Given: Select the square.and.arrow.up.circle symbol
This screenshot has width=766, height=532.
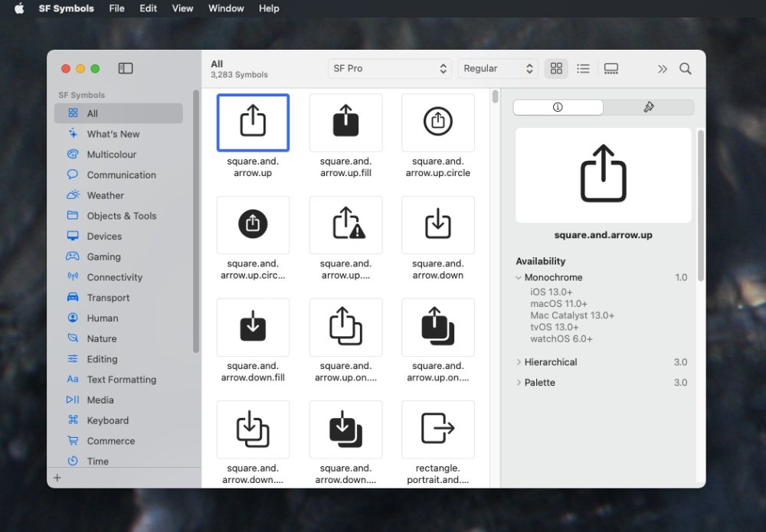Looking at the screenshot, I should click(x=437, y=122).
